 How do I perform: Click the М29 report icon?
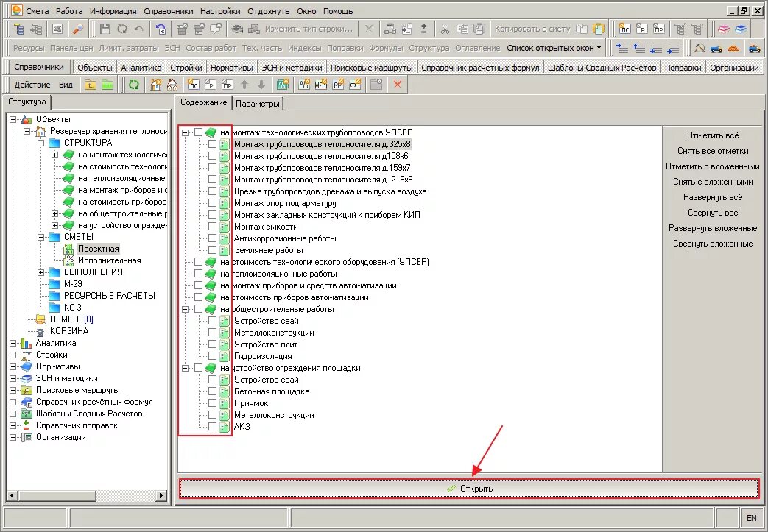(321, 85)
